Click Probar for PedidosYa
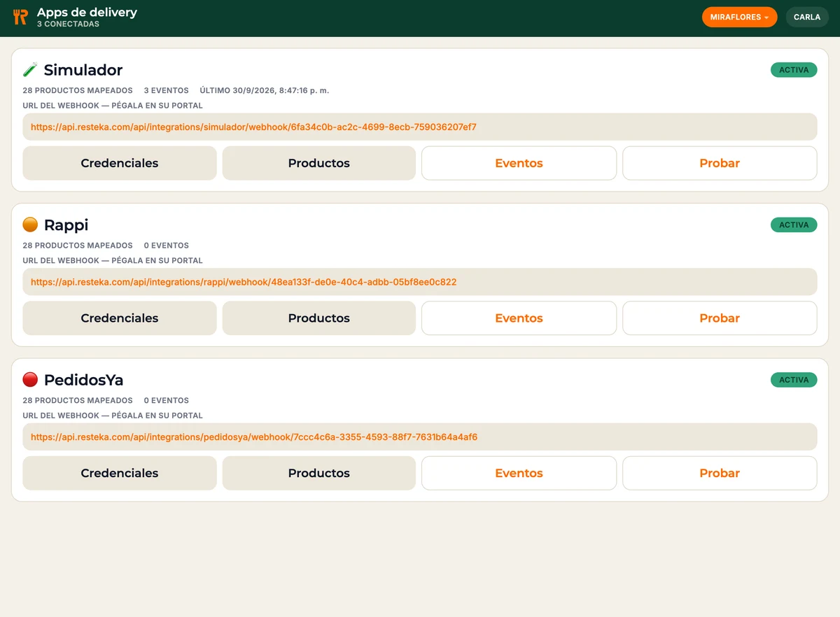This screenshot has width=840, height=617. pos(720,473)
